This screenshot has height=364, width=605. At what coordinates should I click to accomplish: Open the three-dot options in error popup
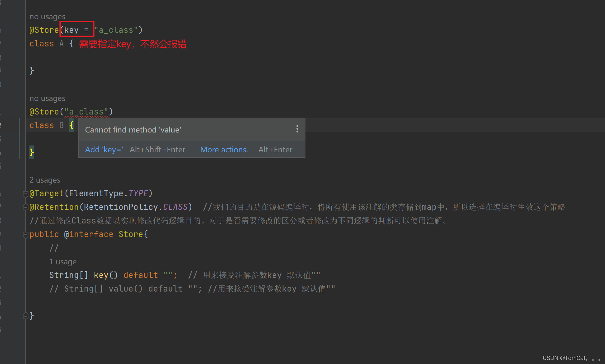click(x=297, y=129)
